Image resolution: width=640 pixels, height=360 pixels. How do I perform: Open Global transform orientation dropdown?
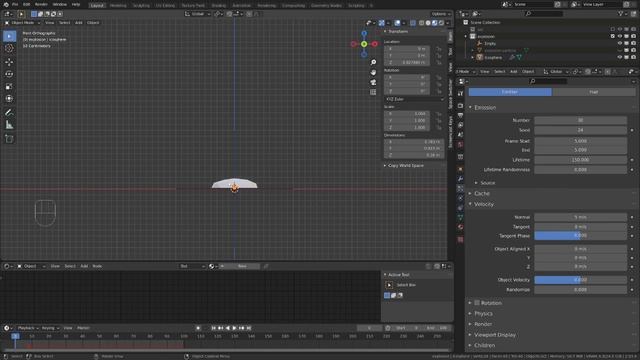198,14
